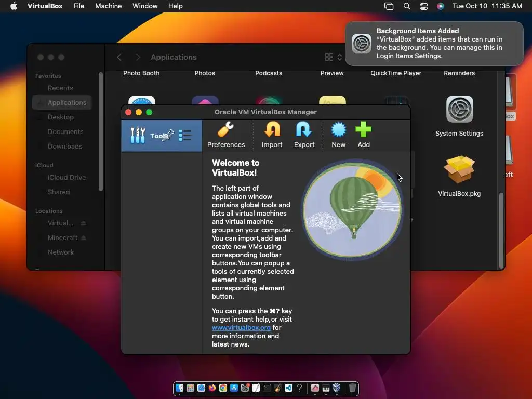Open the Help menu
This screenshot has height=399, width=532.
point(176,6)
